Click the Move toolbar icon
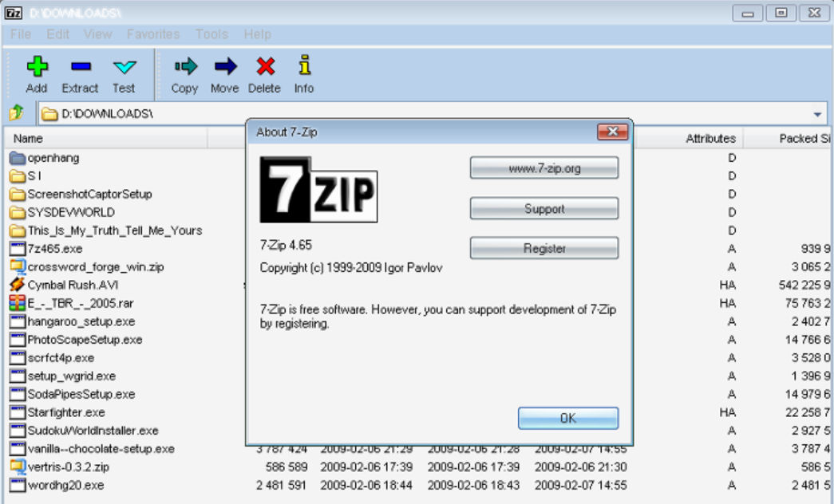 (226, 66)
